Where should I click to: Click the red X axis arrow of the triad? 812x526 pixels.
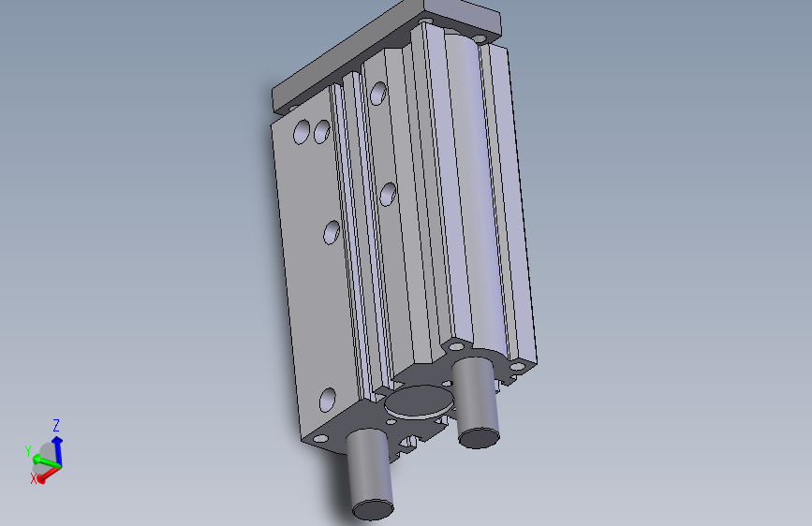click(x=48, y=474)
